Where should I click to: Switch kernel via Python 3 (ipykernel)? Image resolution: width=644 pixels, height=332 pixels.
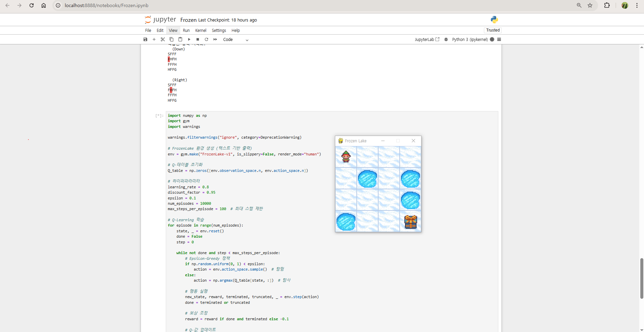pos(470,39)
